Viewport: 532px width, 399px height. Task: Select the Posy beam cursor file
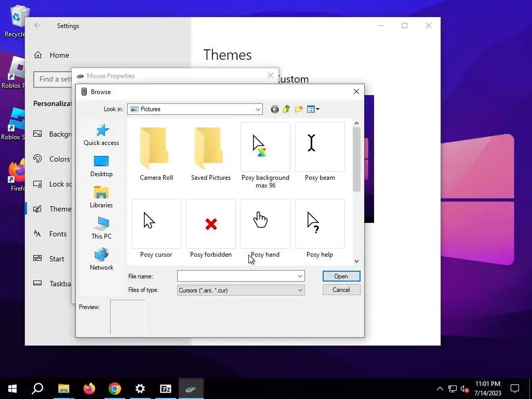(x=320, y=152)
